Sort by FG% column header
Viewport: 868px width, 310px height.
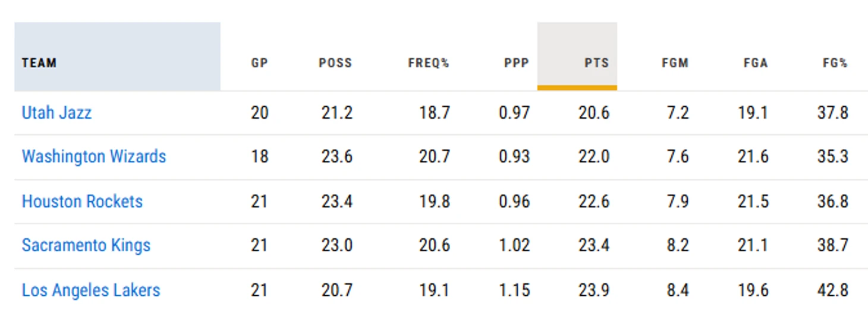click(x=835, y=63)
